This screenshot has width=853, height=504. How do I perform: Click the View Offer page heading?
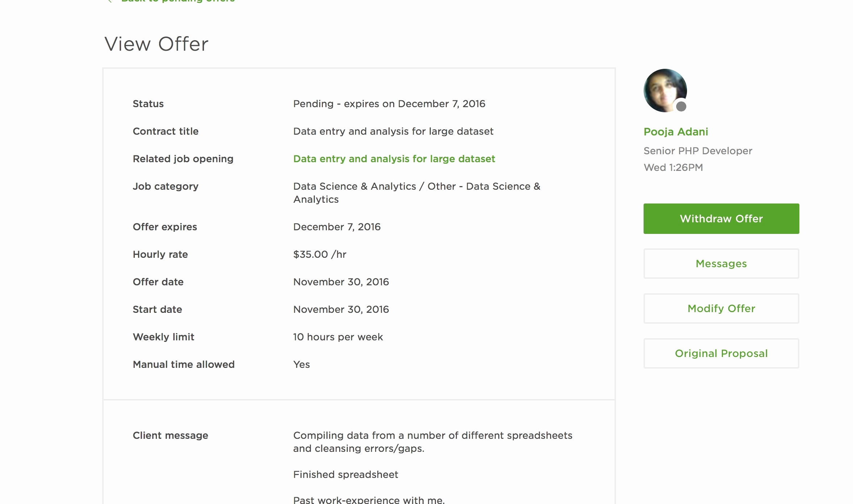[x=156, y=44]
